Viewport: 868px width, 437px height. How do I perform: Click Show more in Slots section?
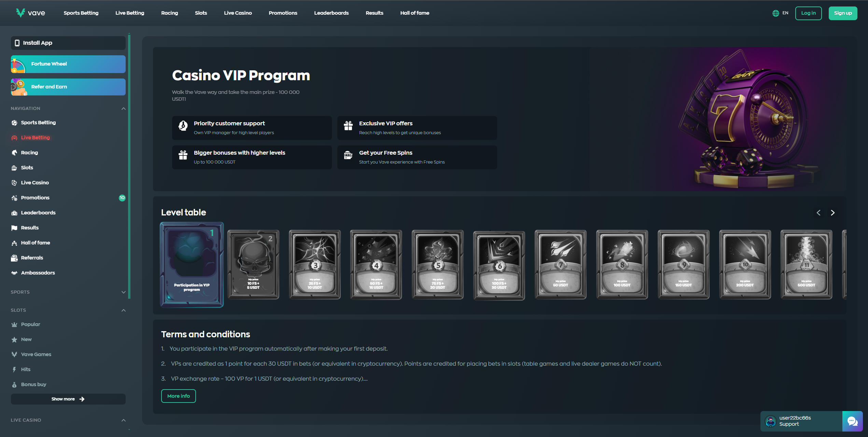[68, 399]
